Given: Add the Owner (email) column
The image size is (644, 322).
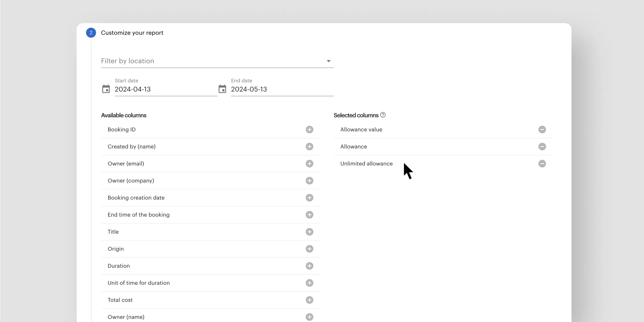Looking at the screenshot, I should coord(309,164).
